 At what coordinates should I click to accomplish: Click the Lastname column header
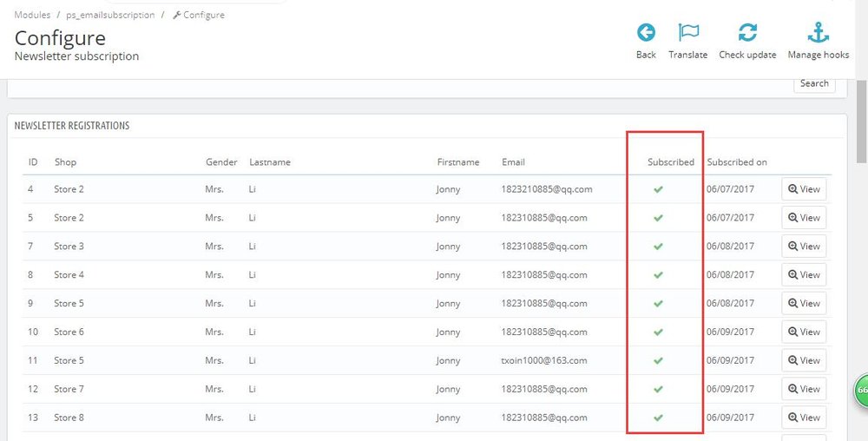(270, 162)
